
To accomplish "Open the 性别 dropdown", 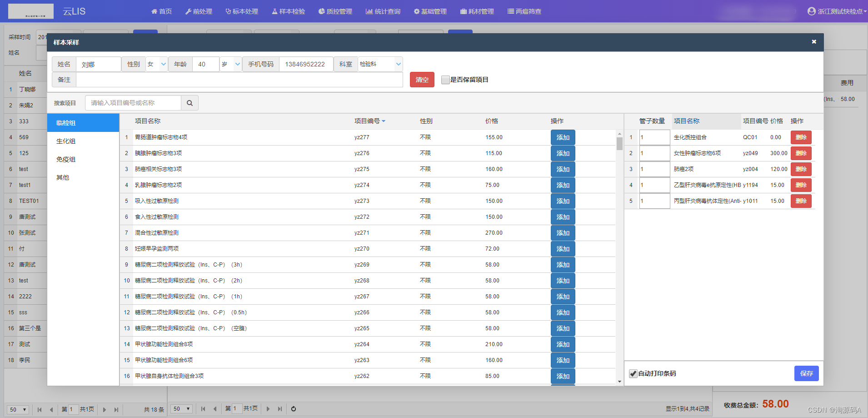I will click(x=157, y=64).
